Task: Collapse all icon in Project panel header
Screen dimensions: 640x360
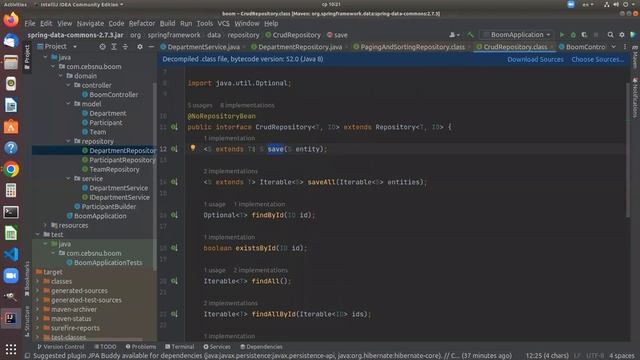Action: (x=125, y=47)
